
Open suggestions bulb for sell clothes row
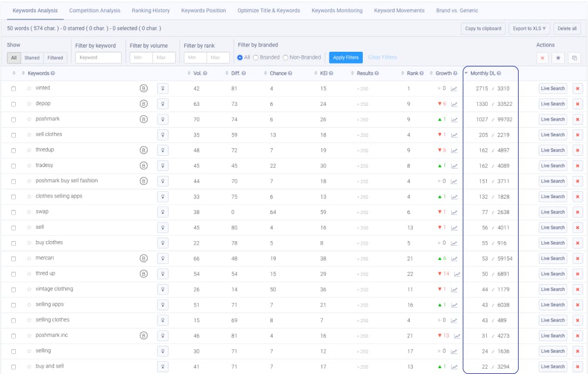163,135
